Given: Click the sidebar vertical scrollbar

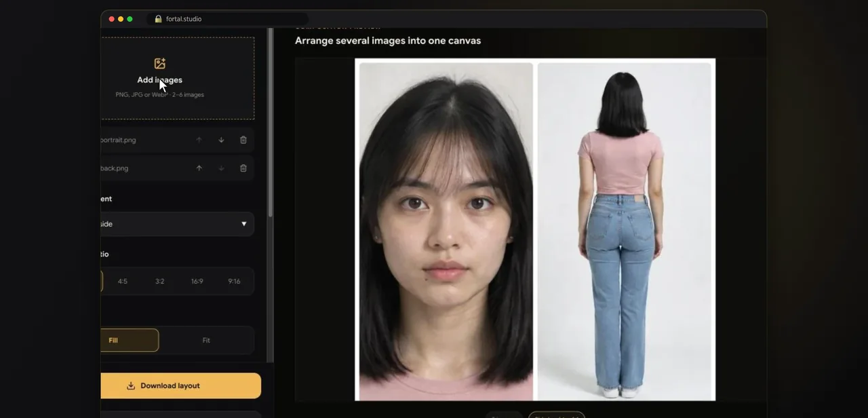Looking at the screenshot, I should tap(271, 122).
